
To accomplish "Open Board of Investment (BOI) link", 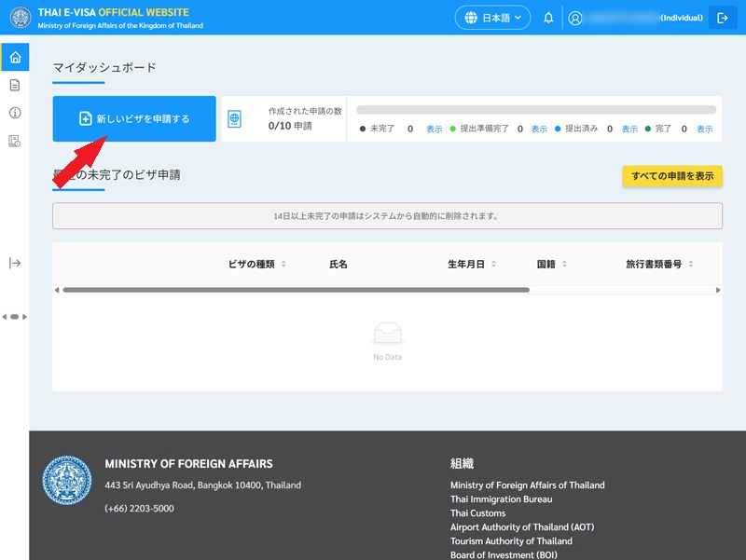I will (504, 554).
